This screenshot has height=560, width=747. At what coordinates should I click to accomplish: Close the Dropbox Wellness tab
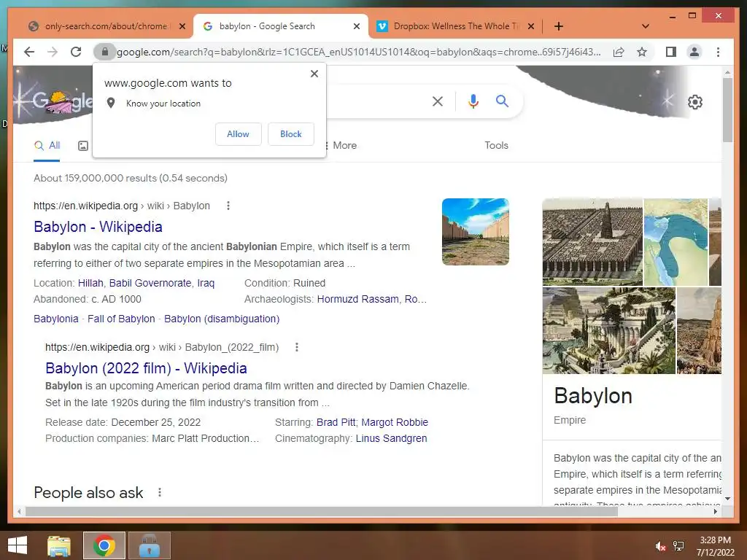click(x=531, y=26)
